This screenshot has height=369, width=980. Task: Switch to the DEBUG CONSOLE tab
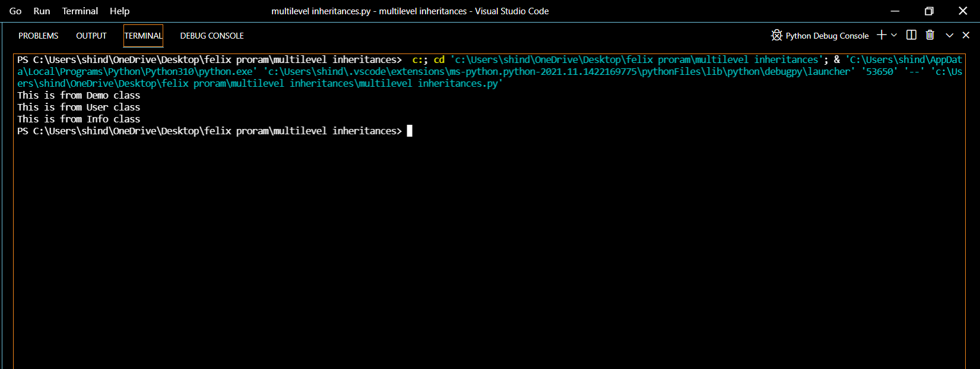pyautogui.click(x=212, y=36)
